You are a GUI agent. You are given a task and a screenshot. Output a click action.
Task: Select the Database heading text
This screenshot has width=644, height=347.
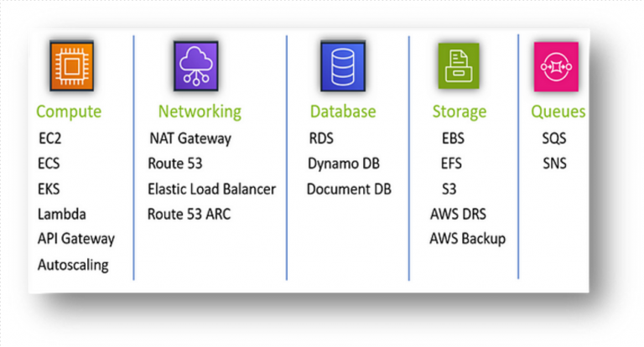point(343,111)
